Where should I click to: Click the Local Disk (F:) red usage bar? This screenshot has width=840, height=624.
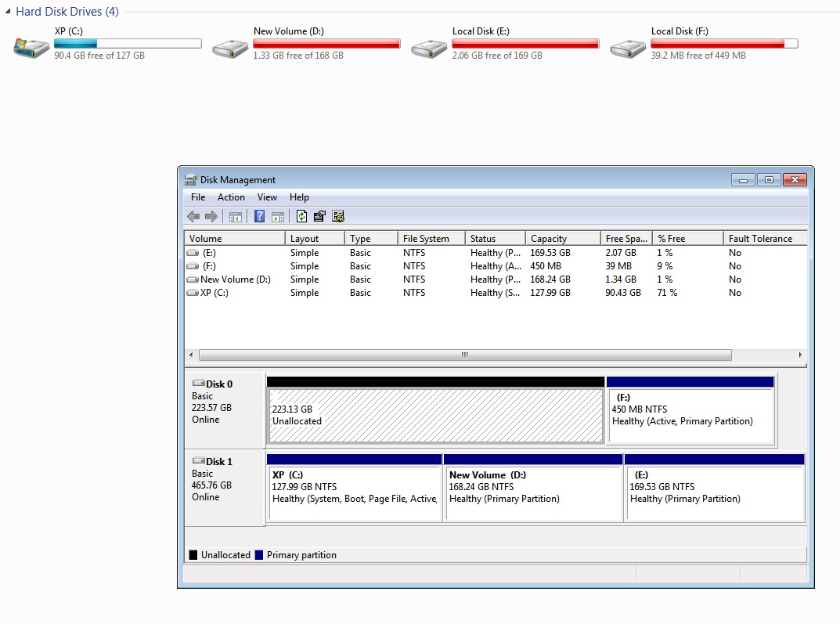(724, 43)
